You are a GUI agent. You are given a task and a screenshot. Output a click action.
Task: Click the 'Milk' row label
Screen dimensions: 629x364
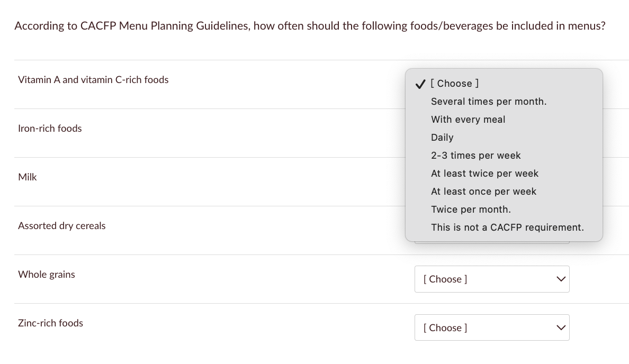point(28,177)
